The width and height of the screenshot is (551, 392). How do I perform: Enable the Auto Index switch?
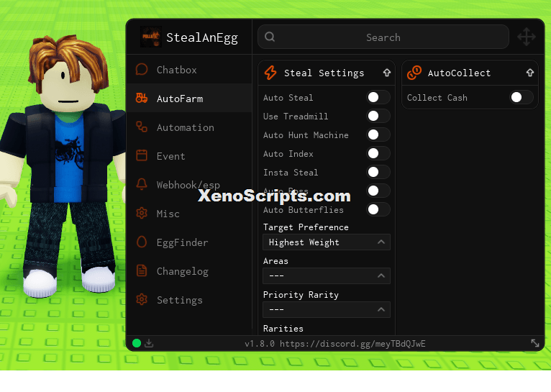378,153
